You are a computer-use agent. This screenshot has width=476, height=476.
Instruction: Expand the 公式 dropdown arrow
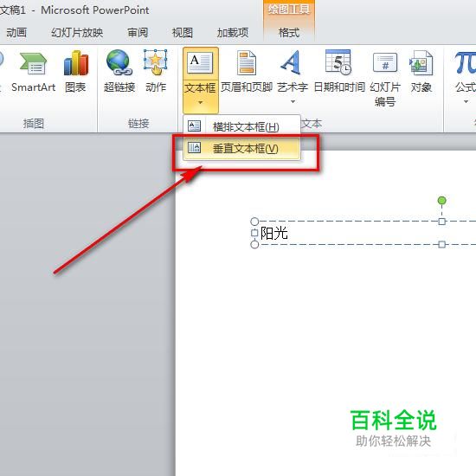coord(466,102)
